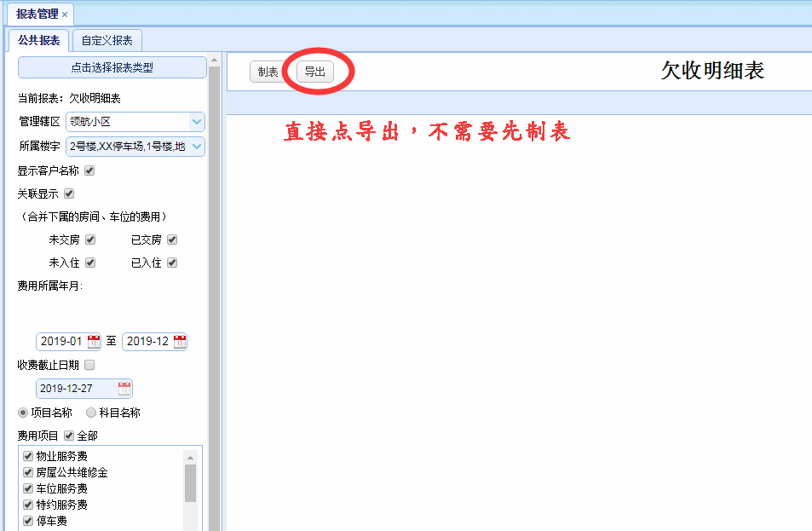Click up arrow of fee items list scrollbar

(190, 458)
